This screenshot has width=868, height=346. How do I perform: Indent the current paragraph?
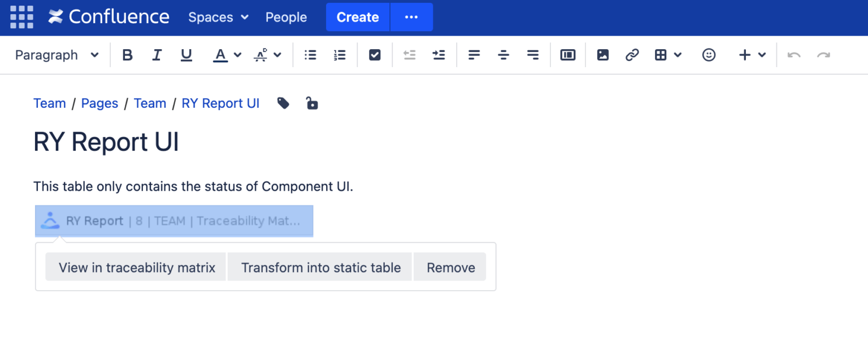[439, 55]
